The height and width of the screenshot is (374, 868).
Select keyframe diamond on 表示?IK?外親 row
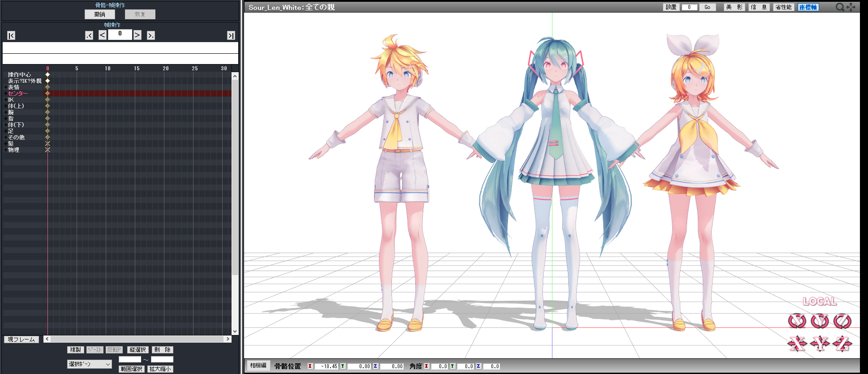(x=47, y=81)
